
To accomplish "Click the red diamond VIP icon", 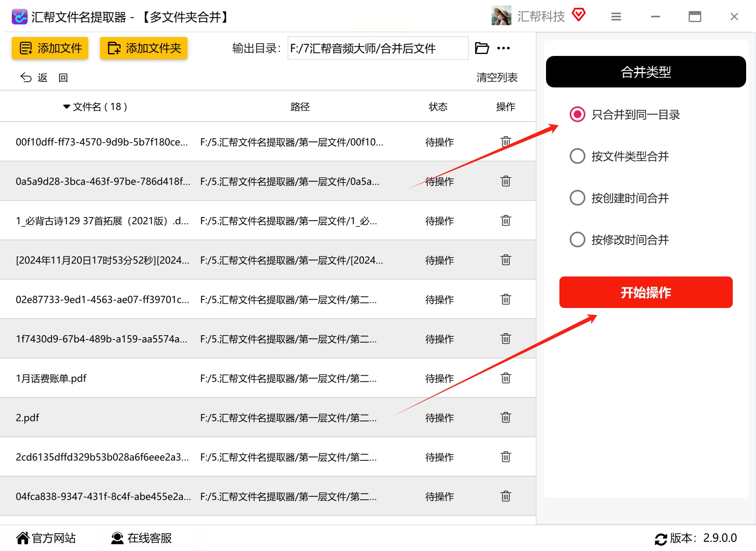I will (579, 15).
